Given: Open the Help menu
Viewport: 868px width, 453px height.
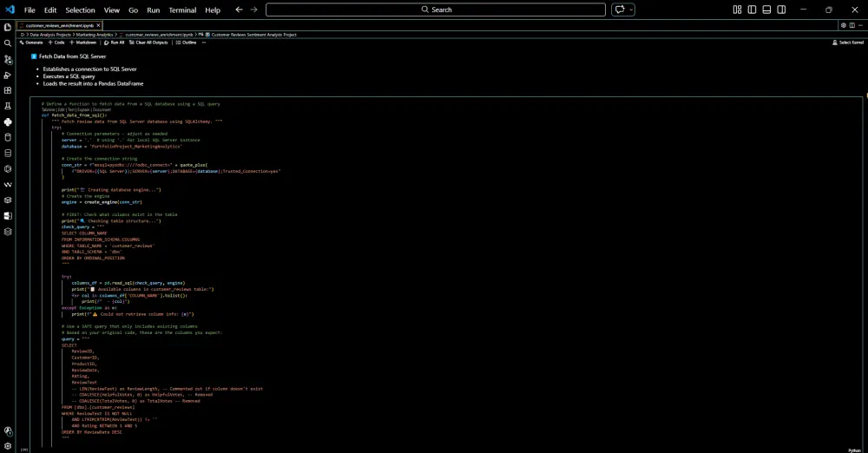Looking at the screenshot, I should tap(213, 10).
